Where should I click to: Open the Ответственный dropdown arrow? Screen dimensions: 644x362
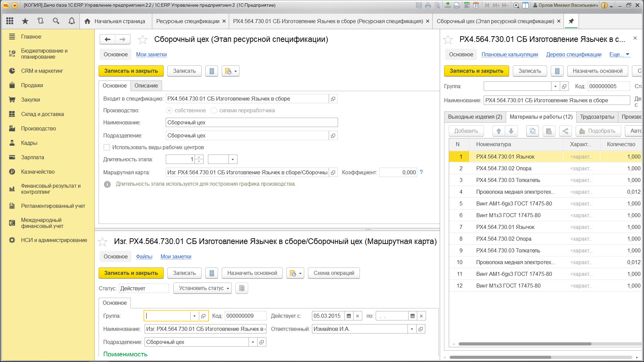tap(412, 329)
